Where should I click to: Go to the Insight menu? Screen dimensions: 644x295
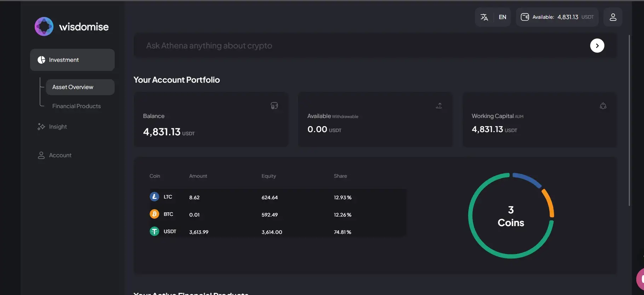coord(58,127)
